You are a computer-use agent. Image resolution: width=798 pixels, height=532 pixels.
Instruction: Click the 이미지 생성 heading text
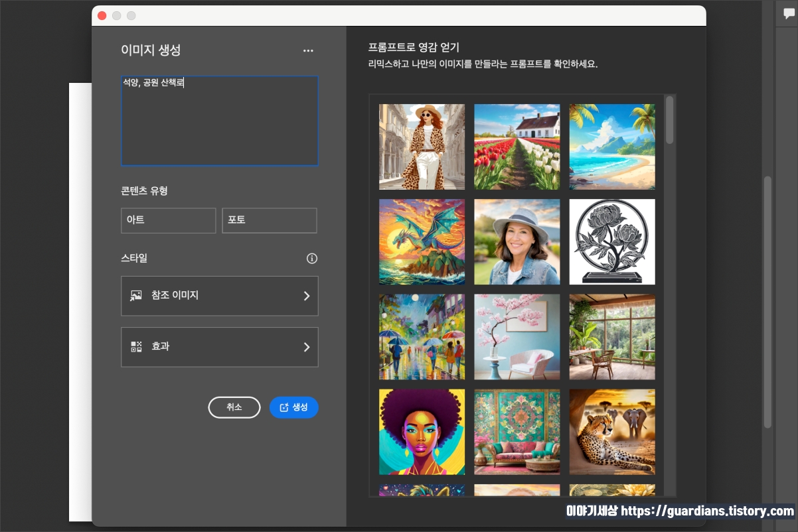click(151, 50)
